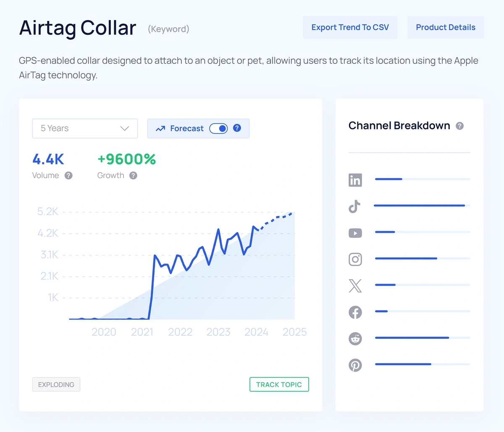The height and width of the screenshot is (432, 504).
Task: Click the YouTube channel icon
Action: coord(355,233)
